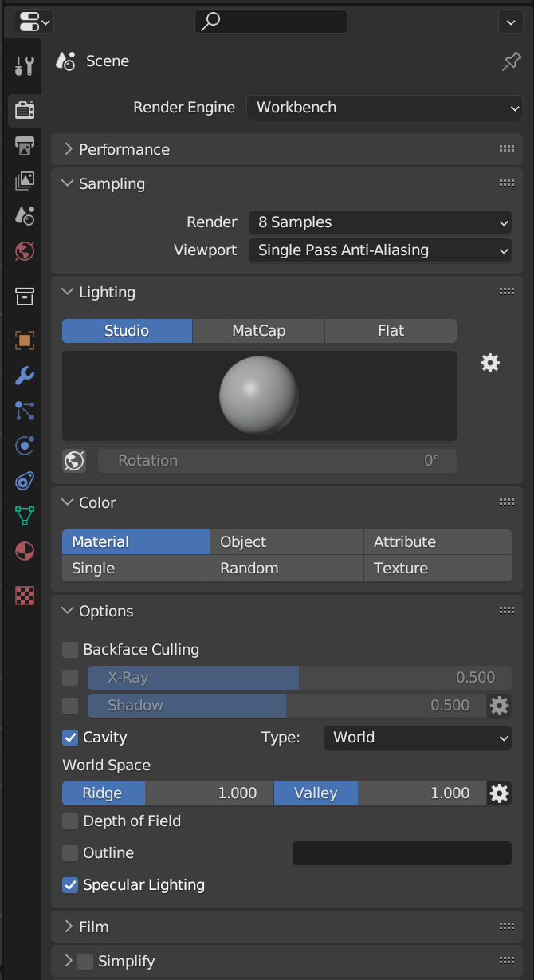
Task: Open the World properties tab
Action: point(23,251)
